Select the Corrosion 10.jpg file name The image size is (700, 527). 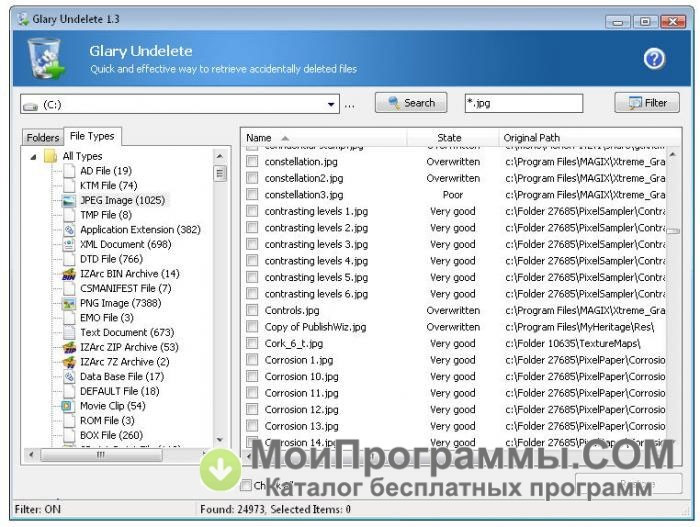[x=301, y=376]
